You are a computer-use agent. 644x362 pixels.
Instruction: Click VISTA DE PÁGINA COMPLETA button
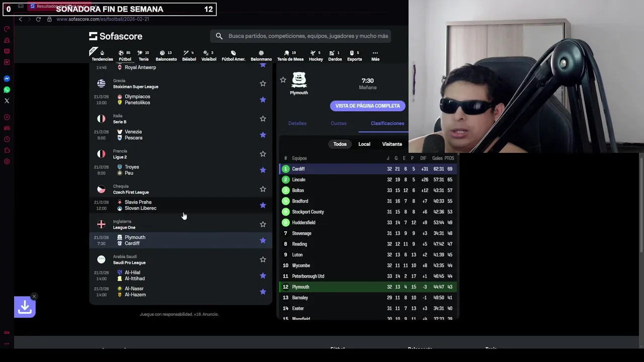pyautogui.click(x=368, y=106)
